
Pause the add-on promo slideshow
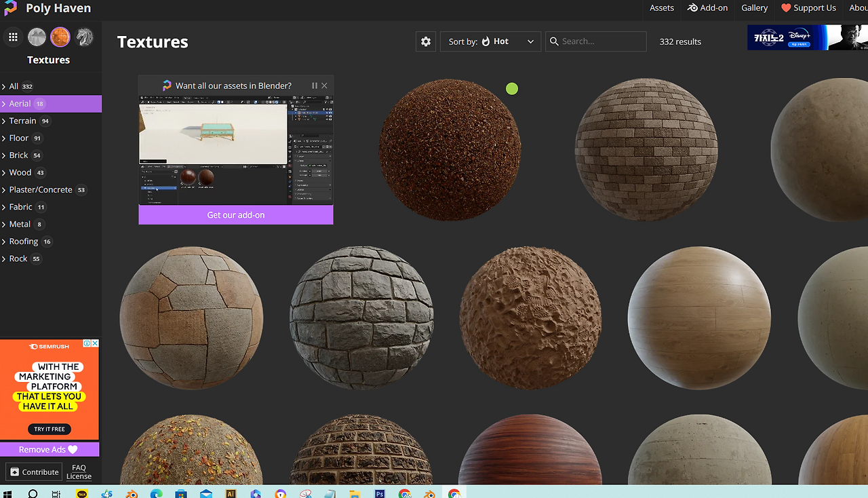pos(314,85)
